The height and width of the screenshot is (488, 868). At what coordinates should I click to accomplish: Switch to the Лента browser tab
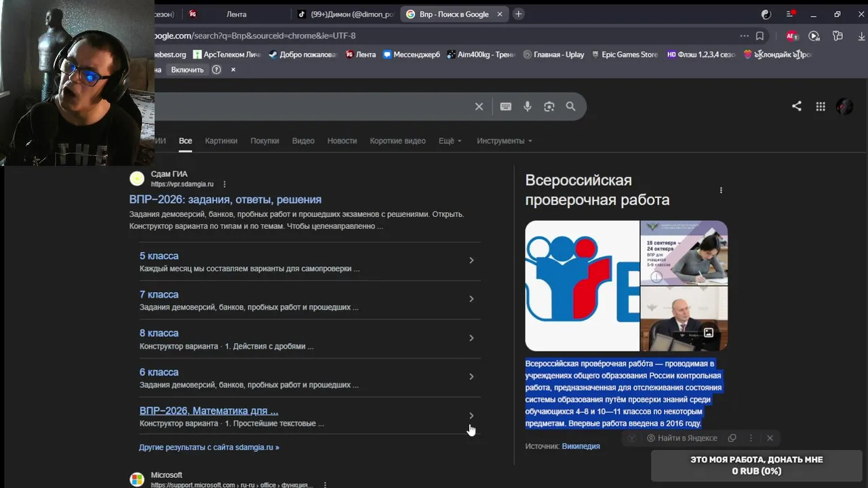[235, 14]
